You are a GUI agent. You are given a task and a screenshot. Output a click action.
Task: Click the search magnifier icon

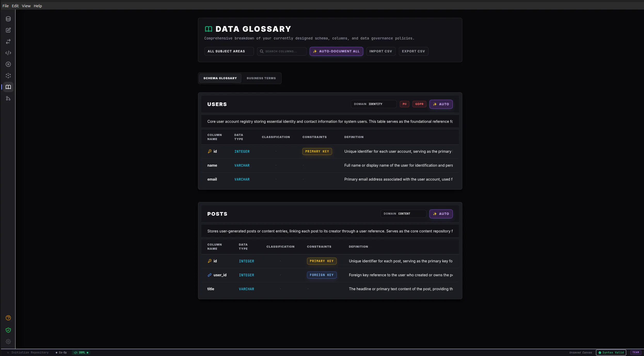(261, 51)
